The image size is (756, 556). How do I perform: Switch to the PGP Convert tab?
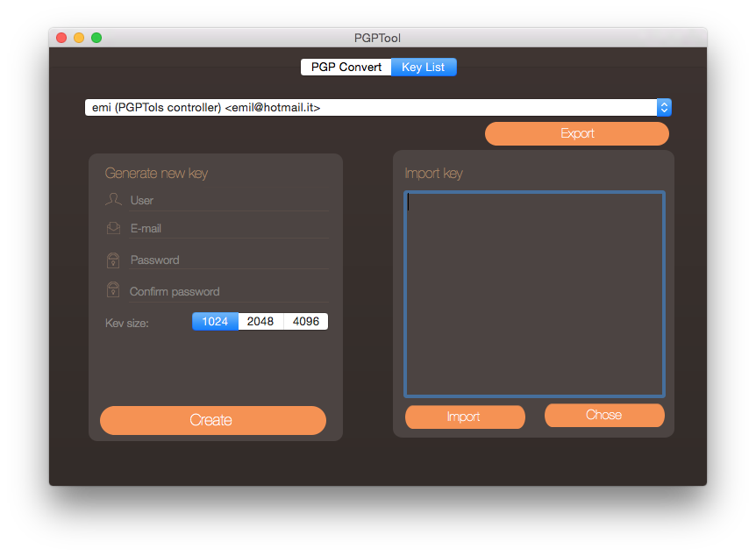(346, 67)
